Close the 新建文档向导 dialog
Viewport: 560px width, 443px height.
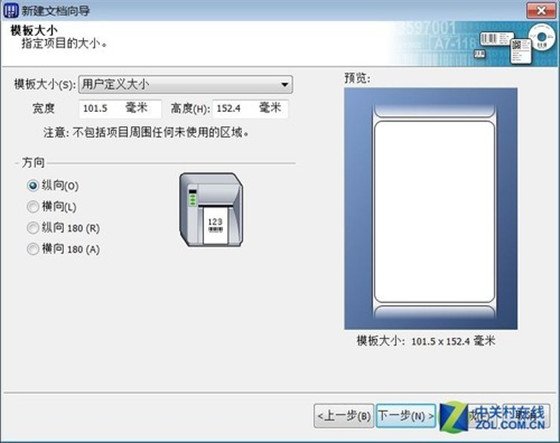point(541,10)
